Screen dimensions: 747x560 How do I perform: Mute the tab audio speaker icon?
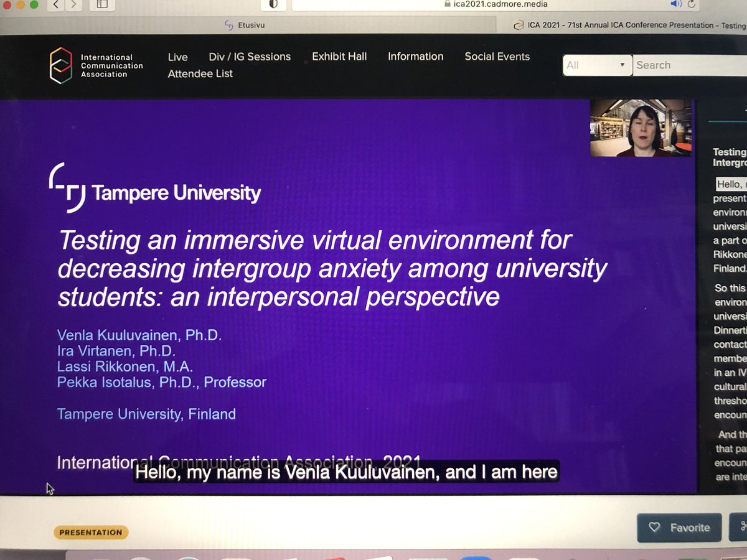pos(675,4)
